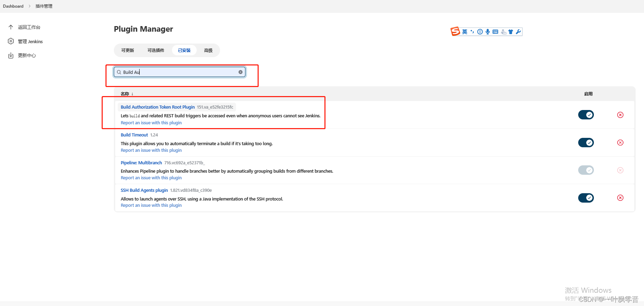644x306 pixels.
Task: Click the breadcrumb chevron after Dashboard
Action: pyautogui.click(x=30, y=6)
